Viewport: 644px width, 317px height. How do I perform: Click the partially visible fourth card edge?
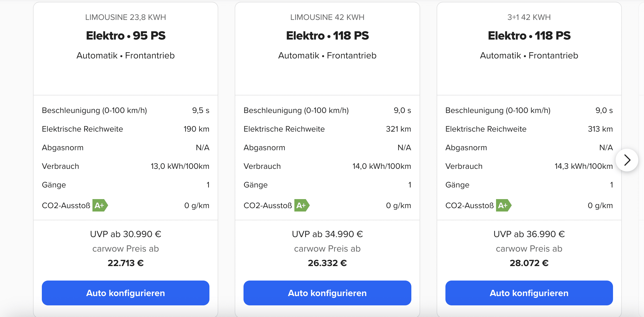coord(641,159)
